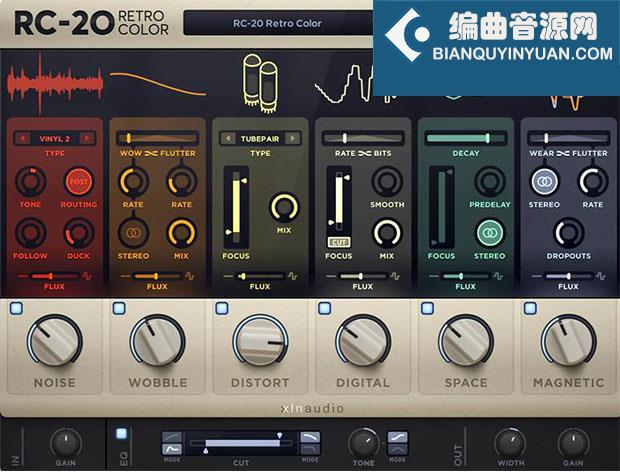This screenshot has width=620, height=472.
Task: Click the large MAGNETIC amount knob
Action: [x=569, y=341]
